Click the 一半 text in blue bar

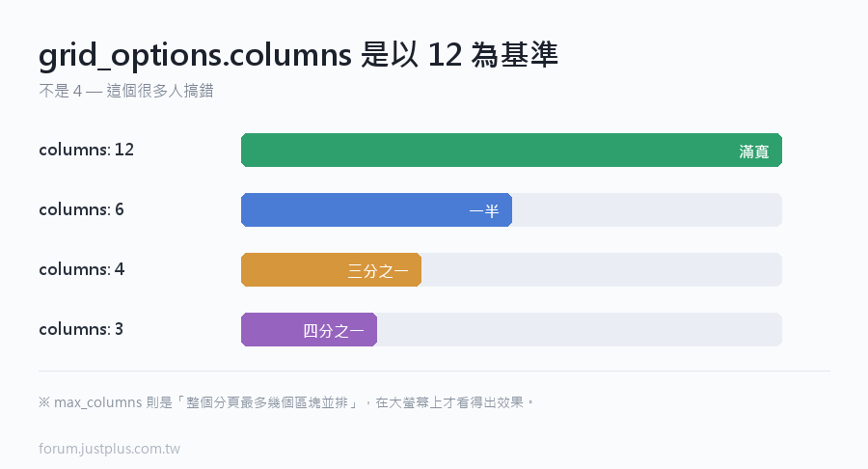click(484, 211)
